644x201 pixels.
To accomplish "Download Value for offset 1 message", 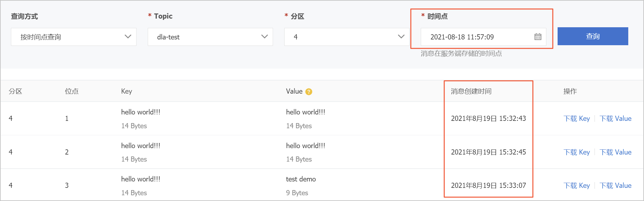I will [615, 119].
